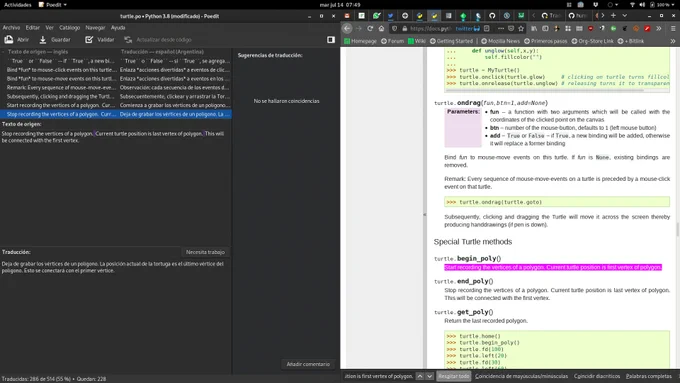Click the Firefox home icon
Viewport: 680px width, 383px height.
381,28
